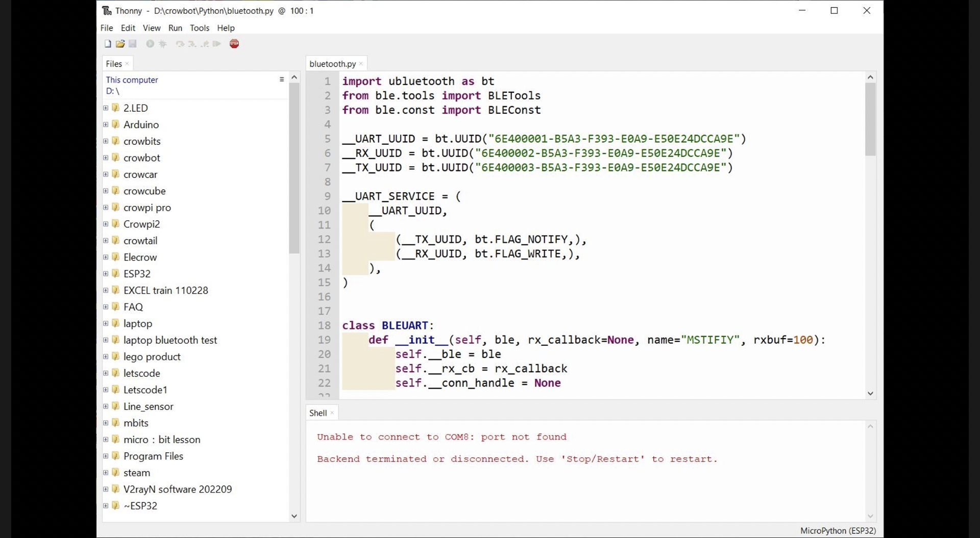
Task: Click the 'Unable to connect to COM8' message
Action: [x=442, y=437]
